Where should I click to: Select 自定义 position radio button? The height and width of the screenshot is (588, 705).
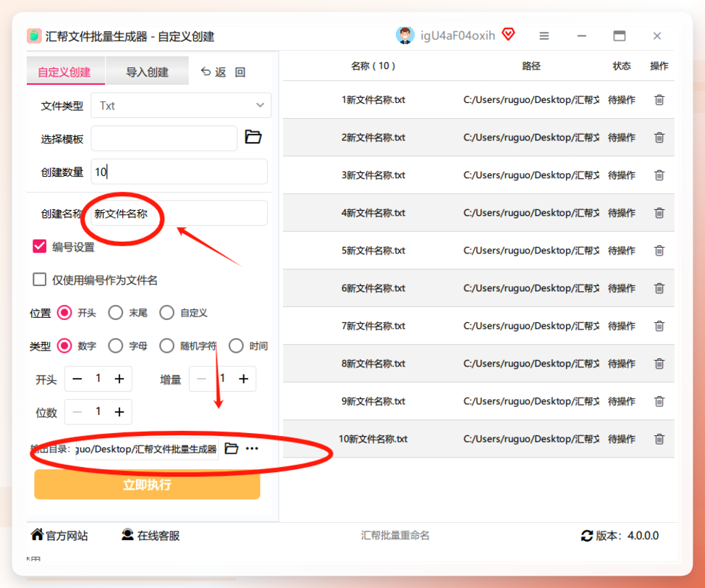[x=166, y=313]
